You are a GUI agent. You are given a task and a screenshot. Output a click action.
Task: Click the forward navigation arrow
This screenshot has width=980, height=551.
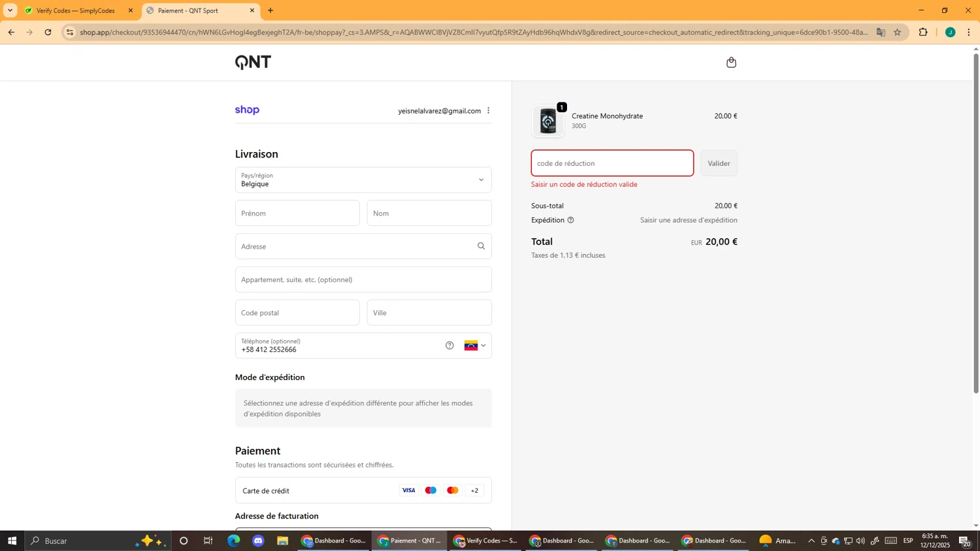point(29,32)
